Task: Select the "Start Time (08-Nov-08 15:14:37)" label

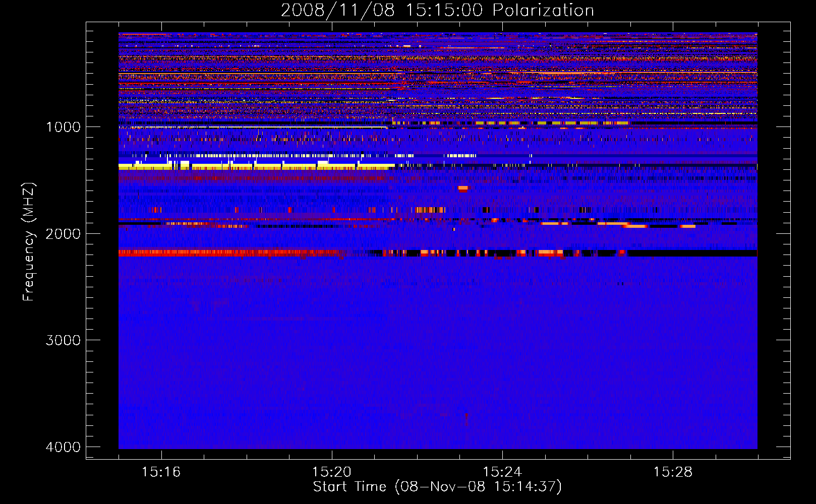Action: tap(437, 487)
